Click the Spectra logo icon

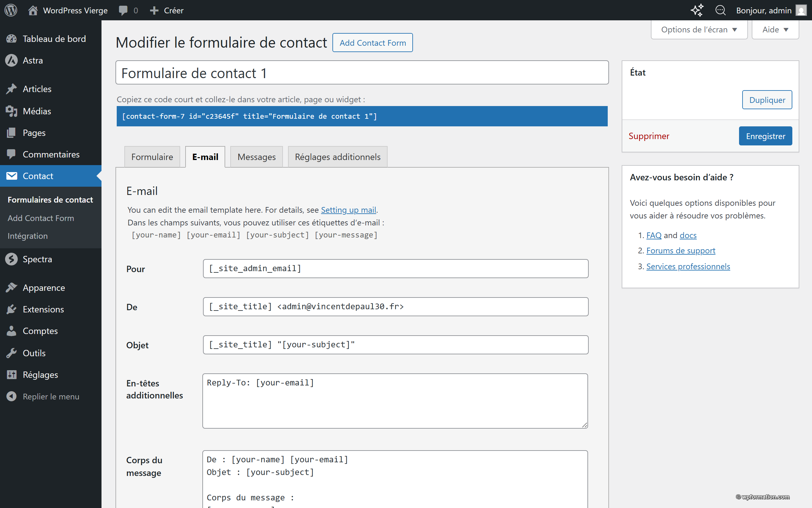(11, 259)
